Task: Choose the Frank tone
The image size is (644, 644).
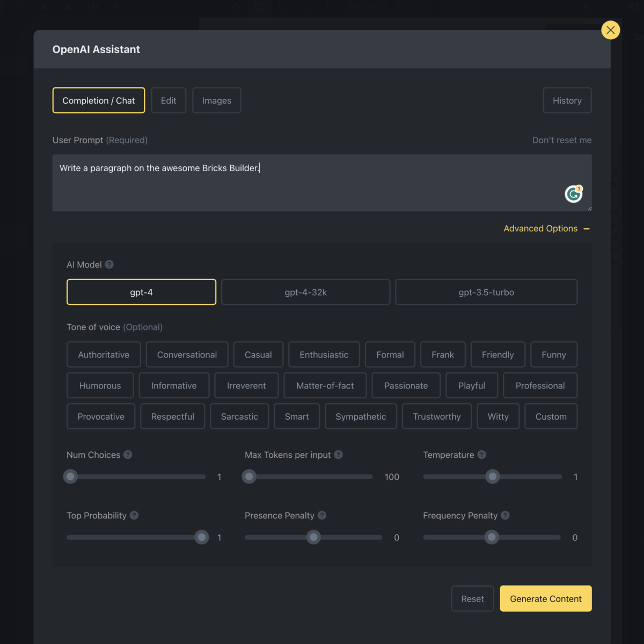Action: 443,355
